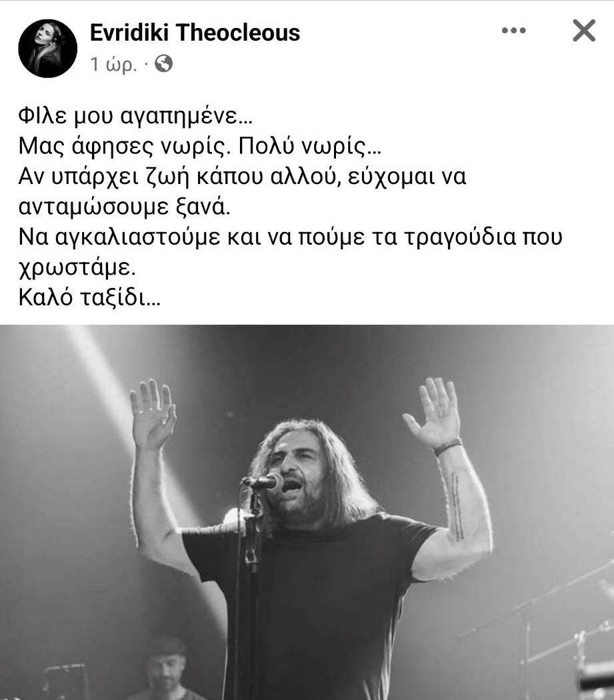Viewport: 614px width, 700px height.
Task: Click the line "Φίλε μου αγαπημένε..."
Action: 135,116
